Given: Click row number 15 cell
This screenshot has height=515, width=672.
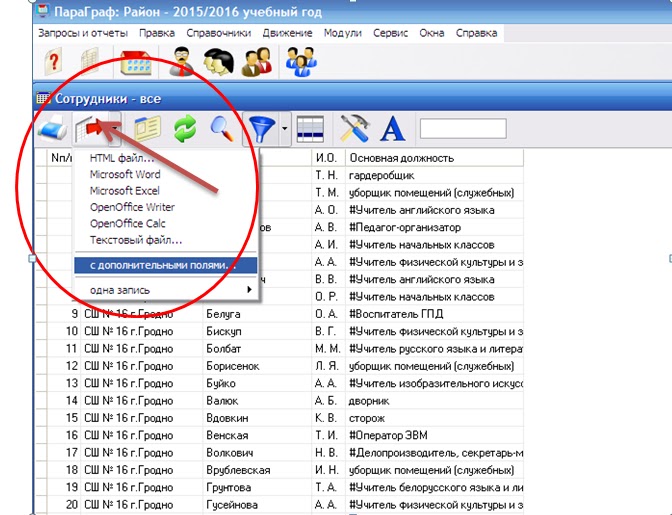Looking at the screenshot, I should pyautogui.click(x=63, y=418).
